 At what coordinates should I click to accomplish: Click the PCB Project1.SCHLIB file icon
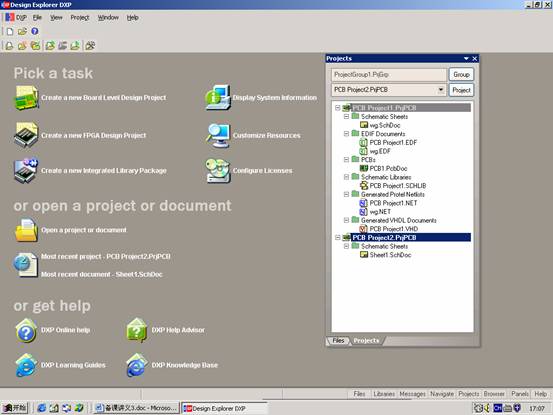[364, 185]
